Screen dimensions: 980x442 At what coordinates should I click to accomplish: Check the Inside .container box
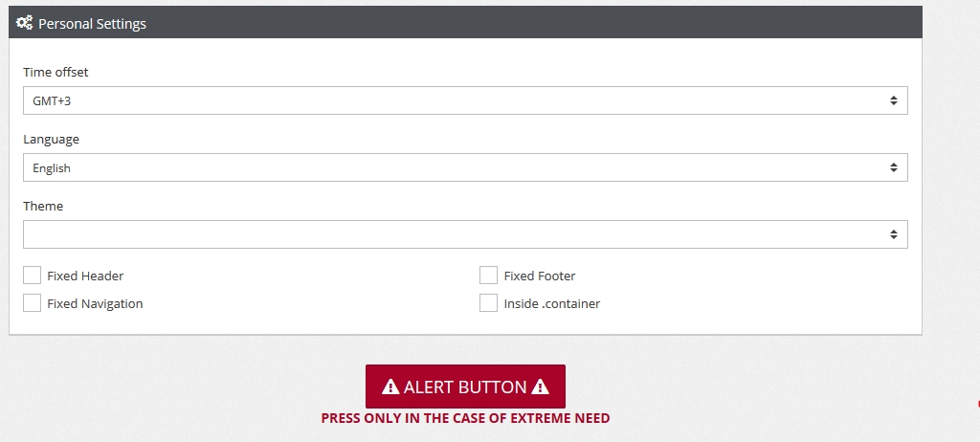point(488,303)
